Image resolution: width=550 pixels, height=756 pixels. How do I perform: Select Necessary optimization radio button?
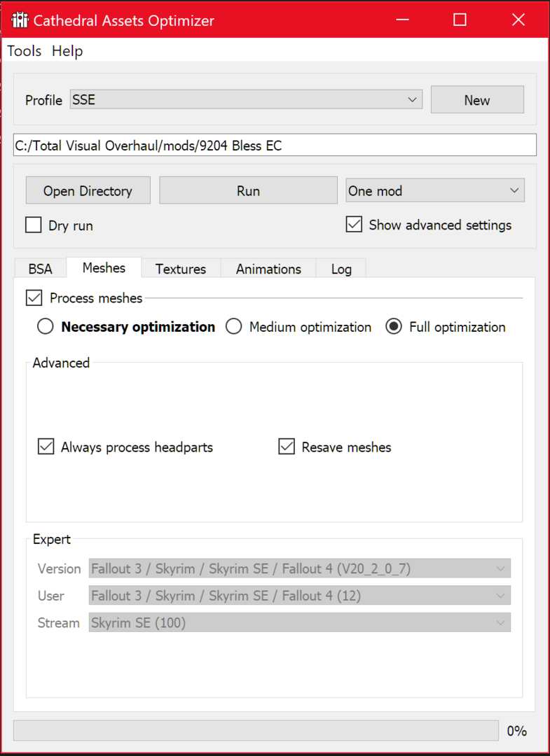[45, 327]
